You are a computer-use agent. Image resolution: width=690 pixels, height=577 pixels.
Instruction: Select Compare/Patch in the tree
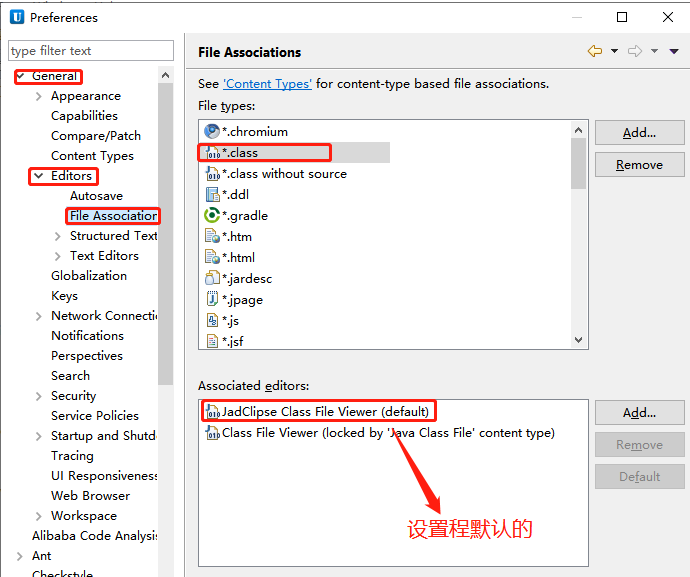click(96, 136)
